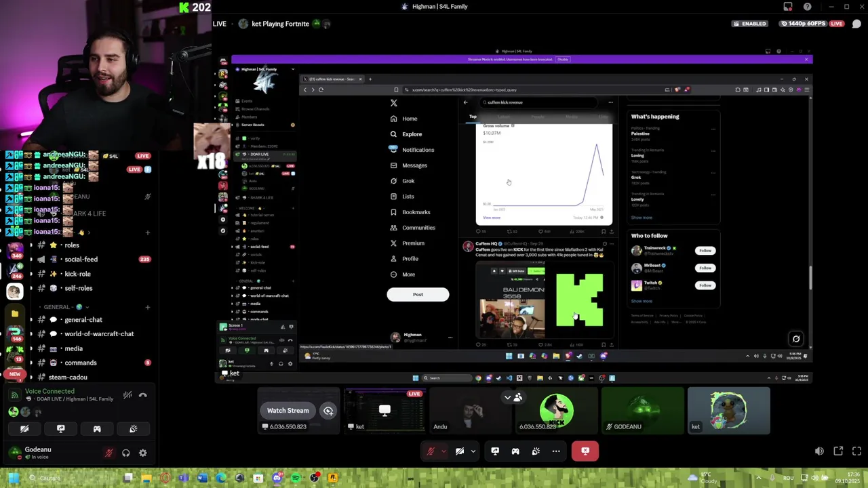Click the Post button in streamed X page
Image resolution: width=868 pixels, height=488 pixels.
418,294
